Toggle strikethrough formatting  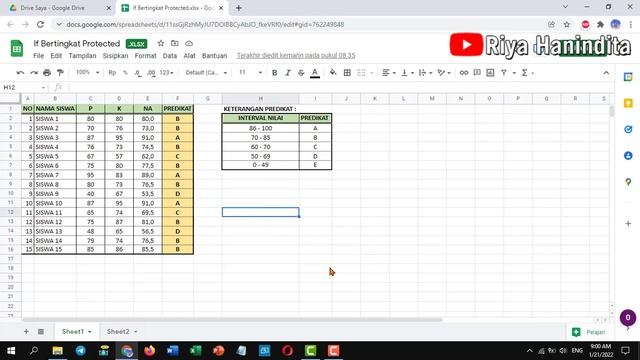[x=301, y=73]
